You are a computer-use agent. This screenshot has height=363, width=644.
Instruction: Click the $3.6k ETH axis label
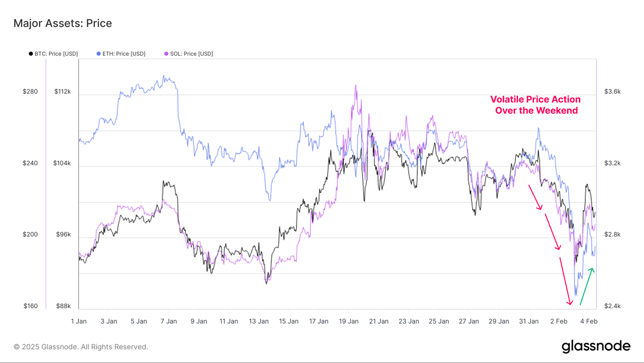click(x=612, y=91)
